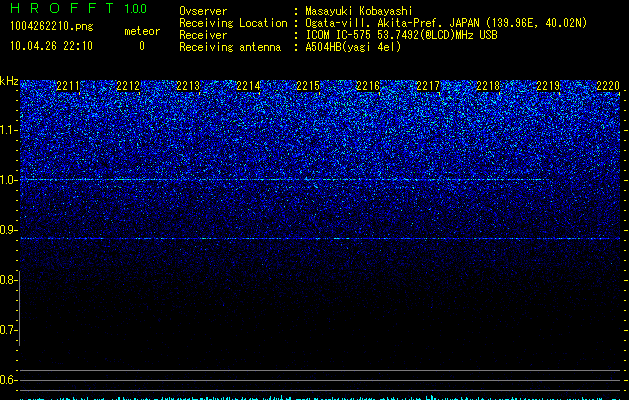629x400 pixels.
Task: Select the filename 1004262210.png
Action: tap(52, 27)
